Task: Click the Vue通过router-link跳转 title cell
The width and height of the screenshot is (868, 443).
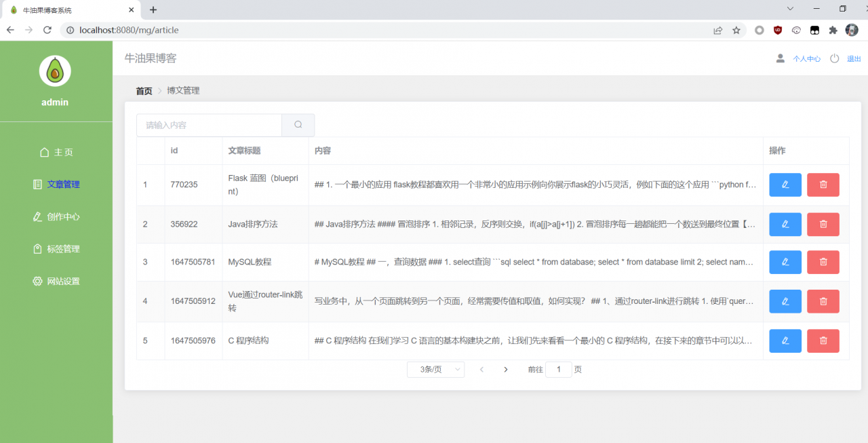Action: [x=265, y=301]
